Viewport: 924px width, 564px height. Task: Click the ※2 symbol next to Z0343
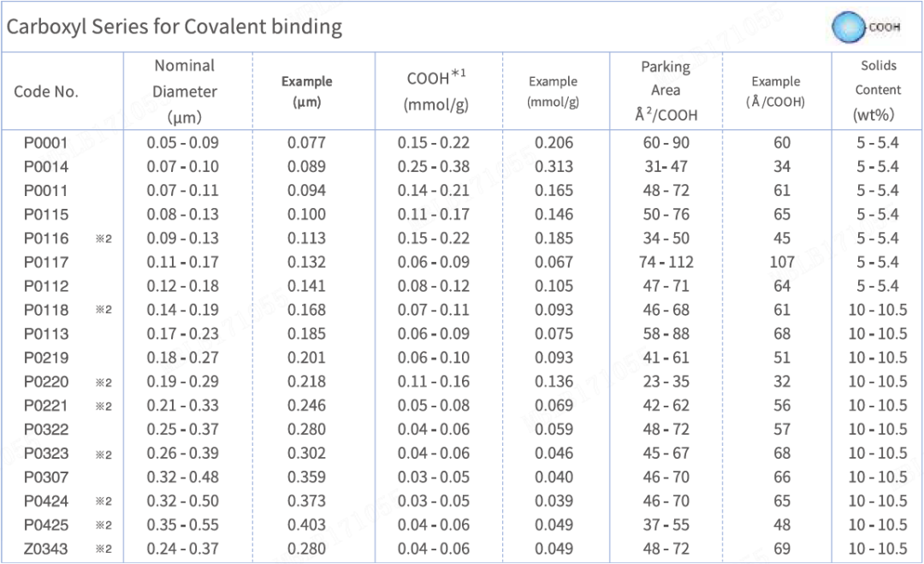(x=104, y=549)
